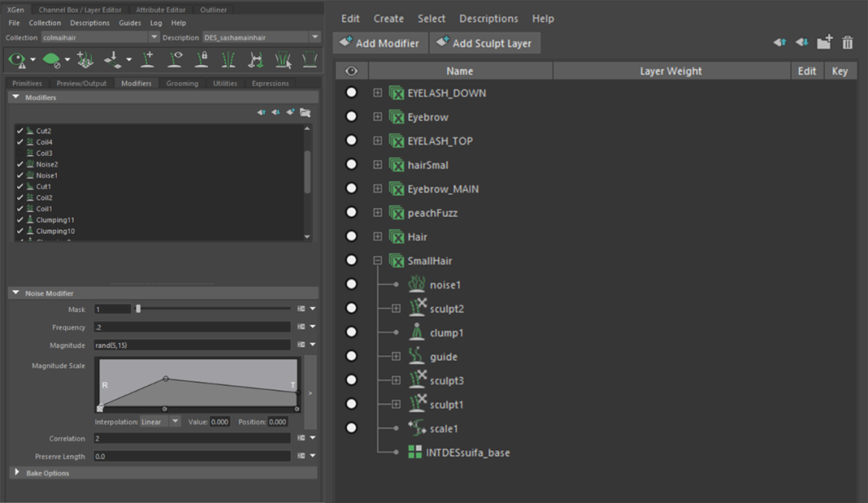Click the Add Modifier button
The image size is (868, 503).
coord(380,43)
